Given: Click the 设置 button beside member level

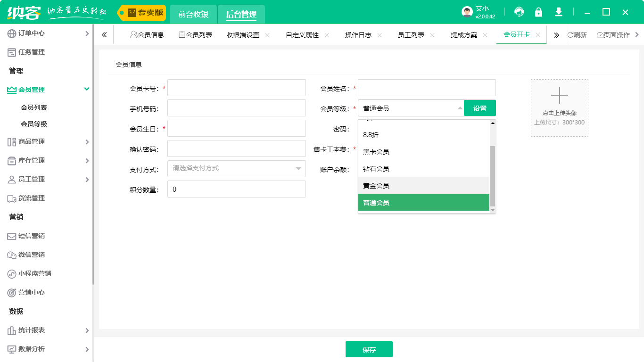Looking at the screenshot, I should tap(479, 107).
